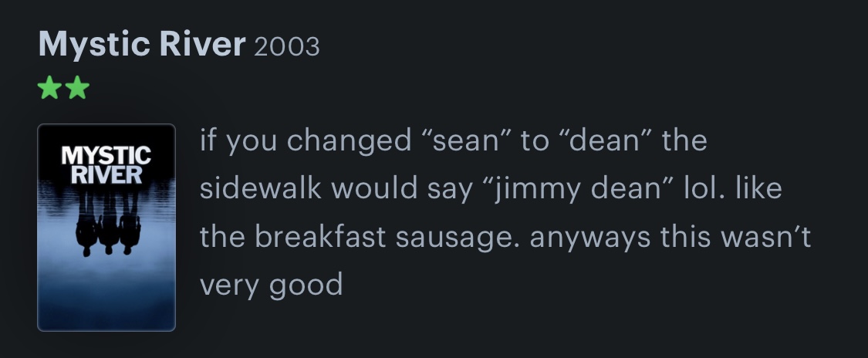868x358 pixels.
Task: Click the second green rating star
Action: click(x=78, y=89)
